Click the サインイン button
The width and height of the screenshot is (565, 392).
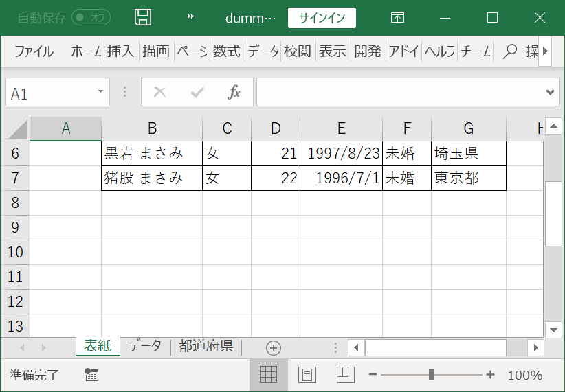click(322, 18)
